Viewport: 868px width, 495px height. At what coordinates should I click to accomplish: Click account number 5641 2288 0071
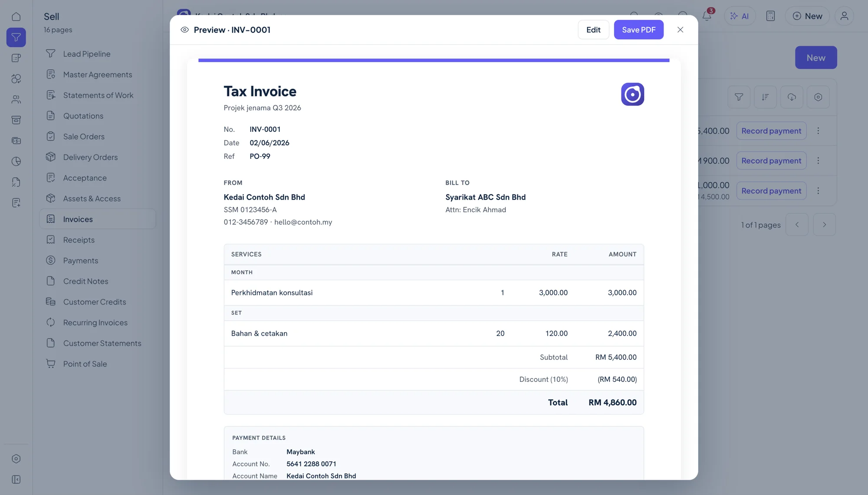pyautogui.click(x=311, y=464)
